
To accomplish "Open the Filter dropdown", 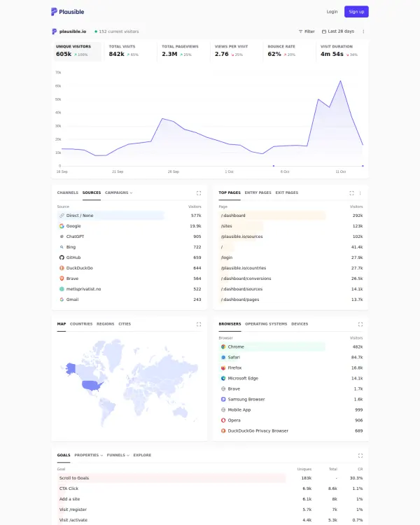I will pos(307,31).
